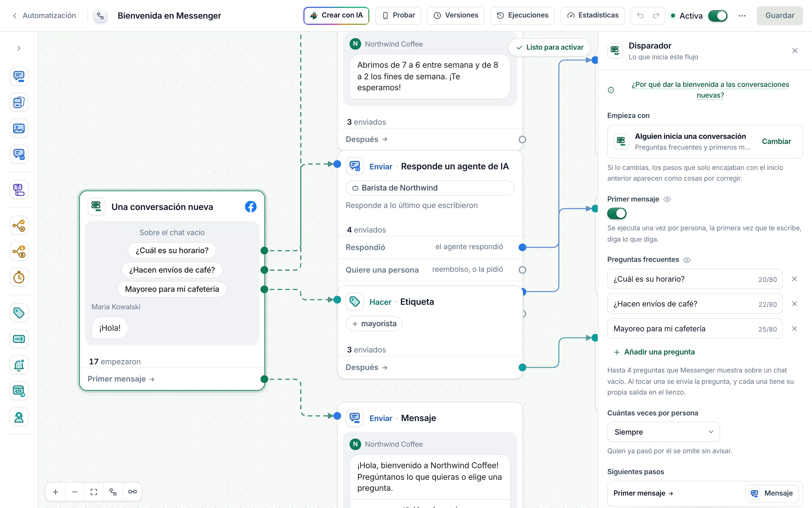Add the A/B split branch step
Viewport: 812px width, 508px height.
[x=19, y=251]
